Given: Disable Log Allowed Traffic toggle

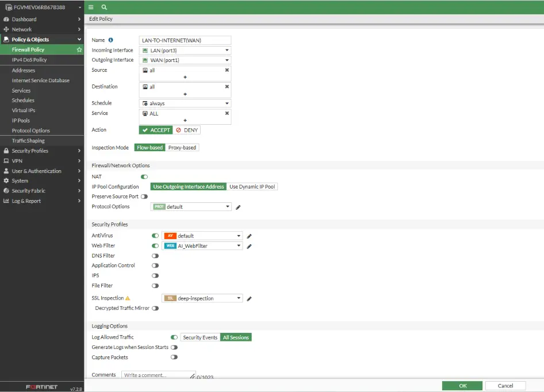Looking at the screenshot, I should [x=174, y=337].
